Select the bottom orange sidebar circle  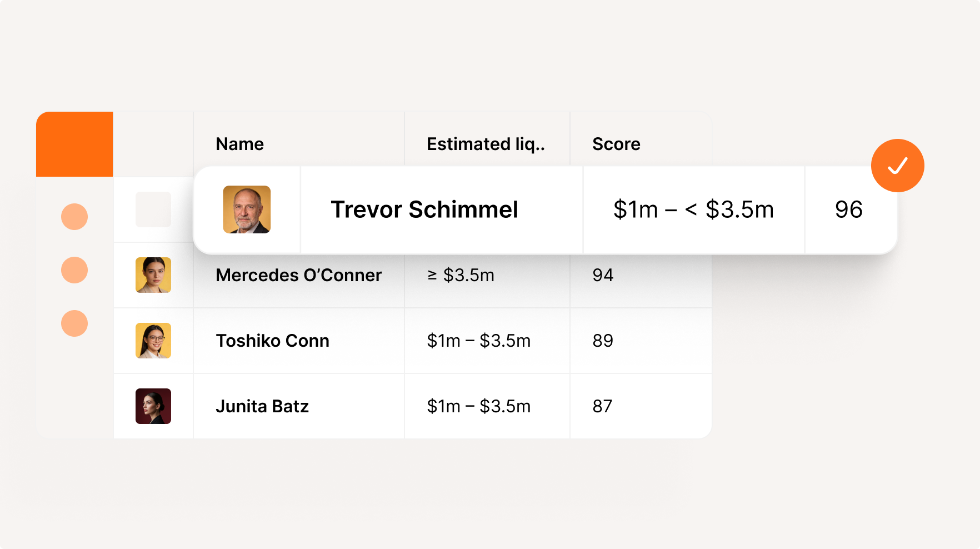tap(74, 323)
